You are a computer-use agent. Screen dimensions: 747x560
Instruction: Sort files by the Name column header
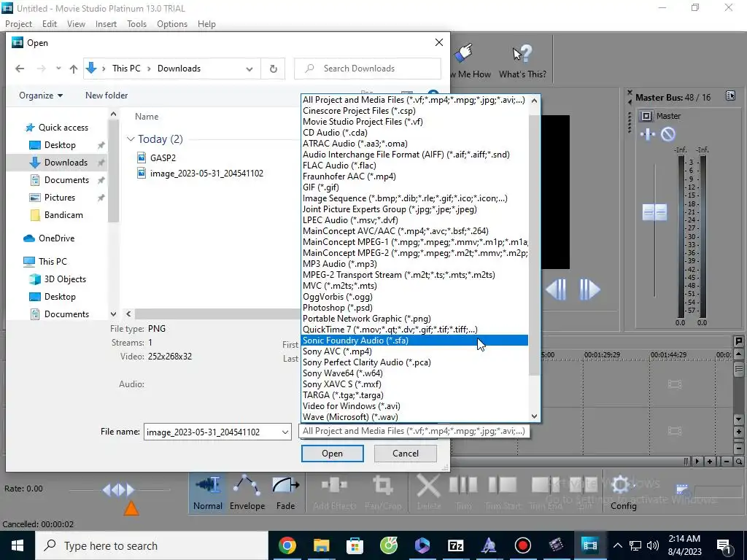coord(147,117)
